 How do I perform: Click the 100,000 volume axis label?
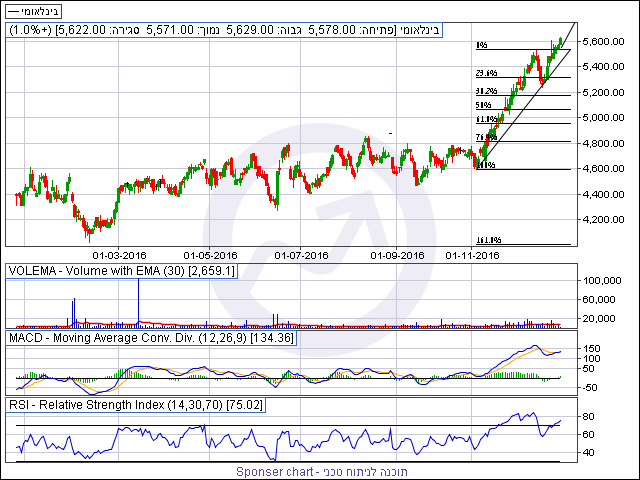pos(603,282)
